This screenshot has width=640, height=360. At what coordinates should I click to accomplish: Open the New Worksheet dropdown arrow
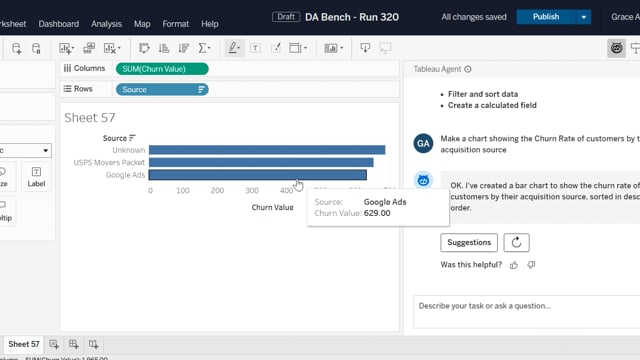tap(73, 48)
